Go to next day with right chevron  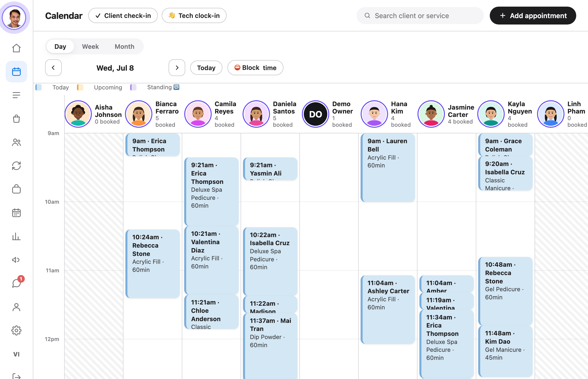(177, 68)
